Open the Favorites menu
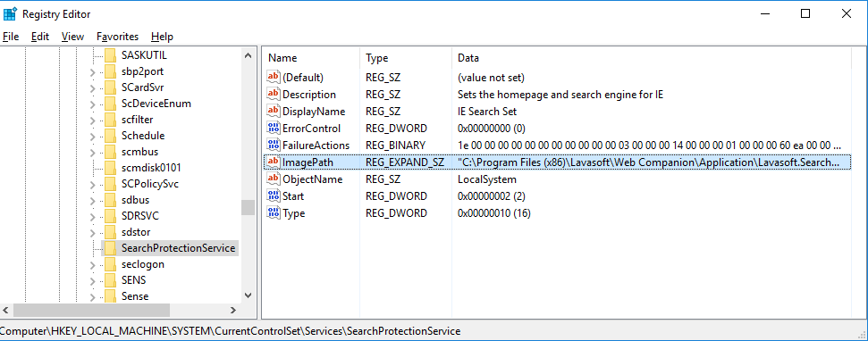 [x=117, y=37]
